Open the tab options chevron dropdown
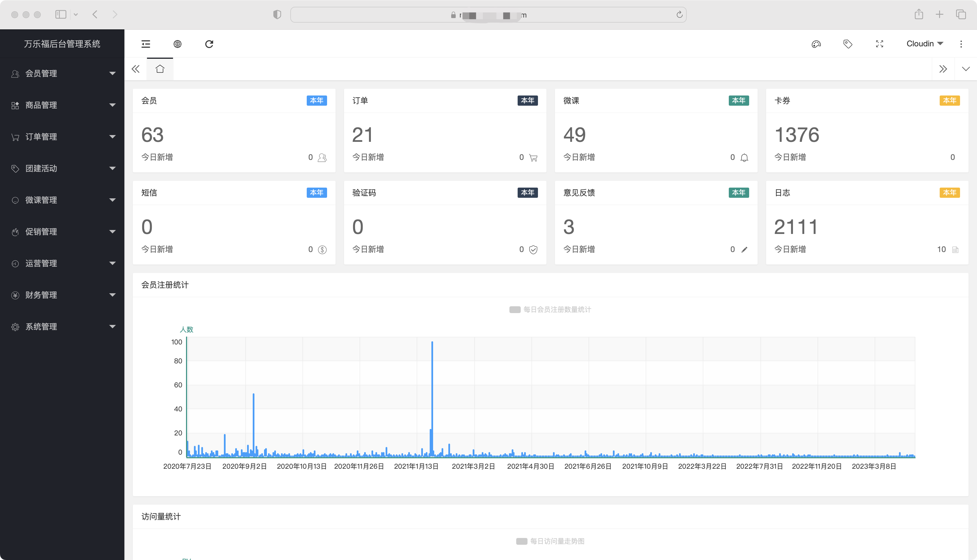Viewport: 977px width, 560px height. (965, 69)
